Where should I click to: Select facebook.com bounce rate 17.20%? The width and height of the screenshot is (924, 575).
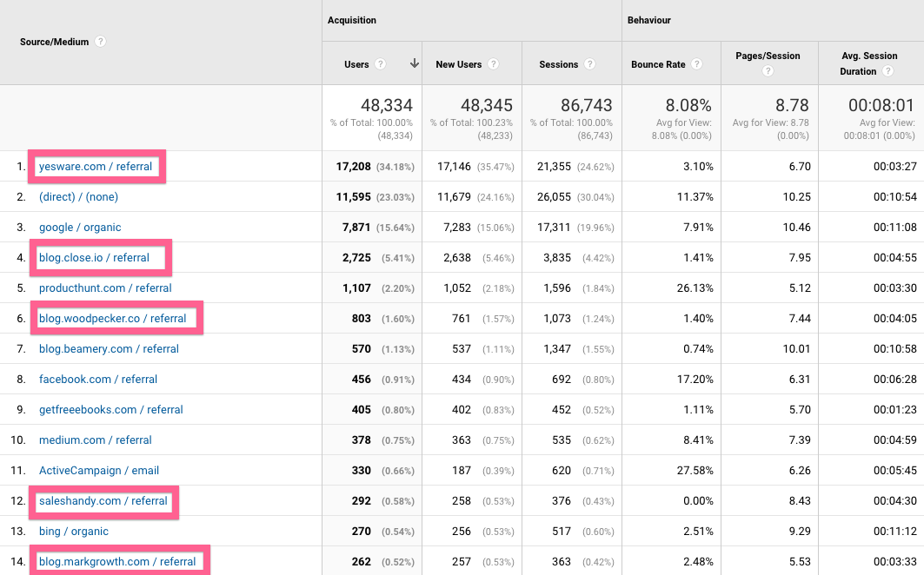(695, 379)
